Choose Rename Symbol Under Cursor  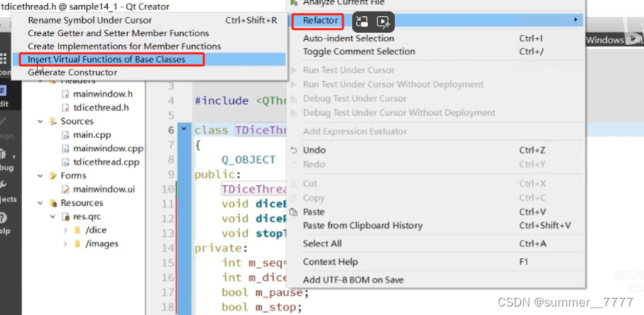click(x=148, y=20)
